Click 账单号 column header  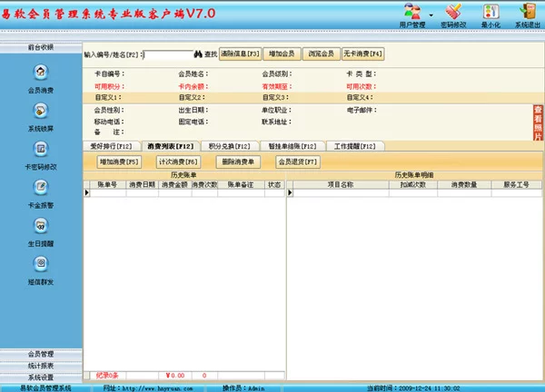[108, 185]
